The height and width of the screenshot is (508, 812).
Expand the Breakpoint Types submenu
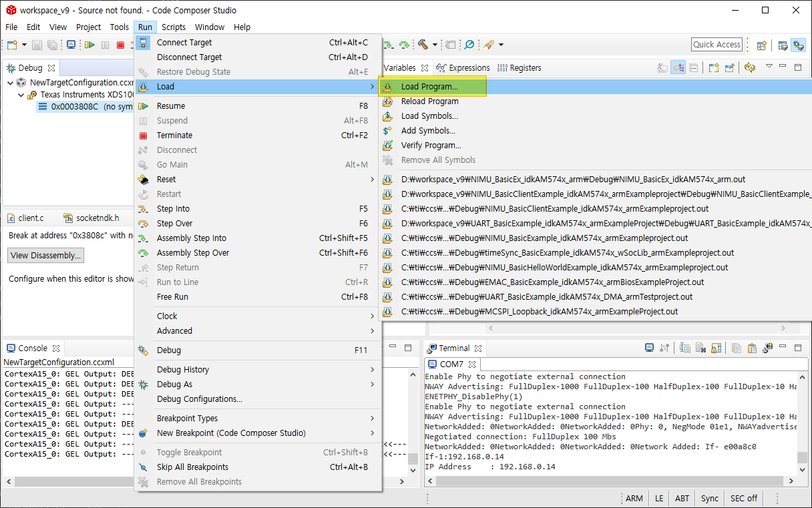coord(258,419)
